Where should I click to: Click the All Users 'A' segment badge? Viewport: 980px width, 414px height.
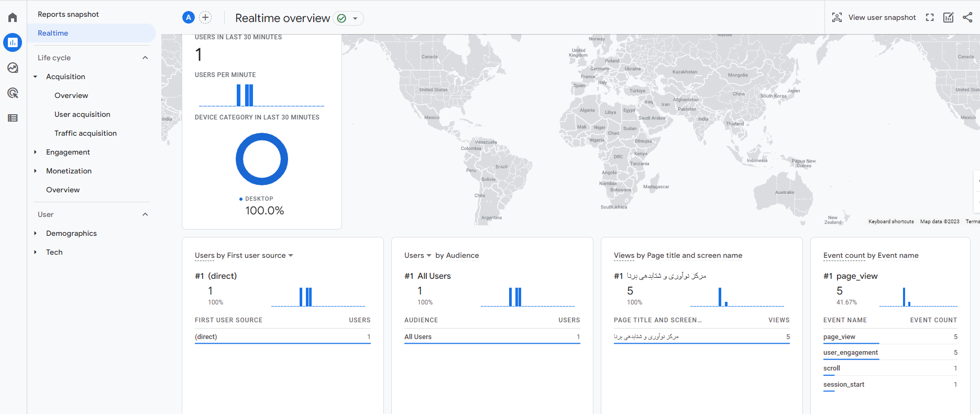click(189, 17)
